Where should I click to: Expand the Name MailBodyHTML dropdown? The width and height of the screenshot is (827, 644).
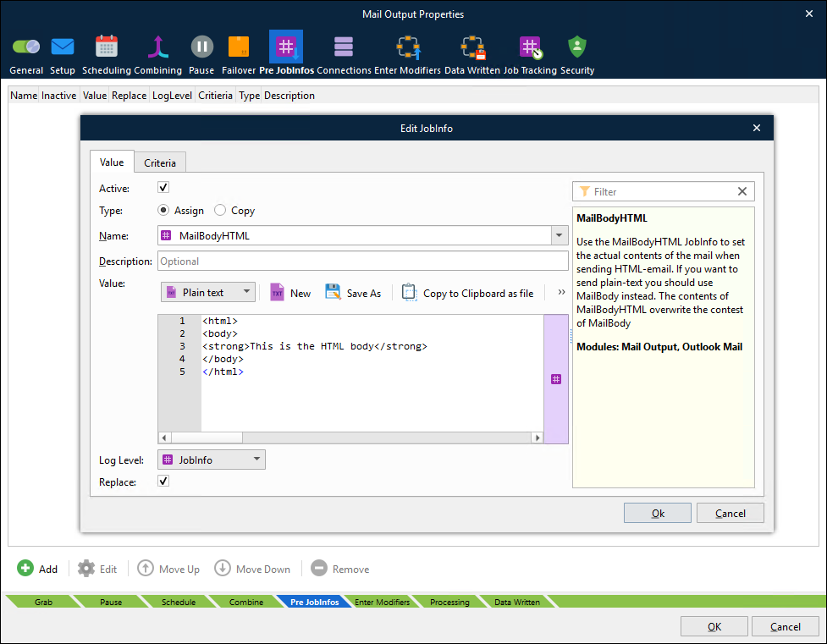(x=559, y=235)
